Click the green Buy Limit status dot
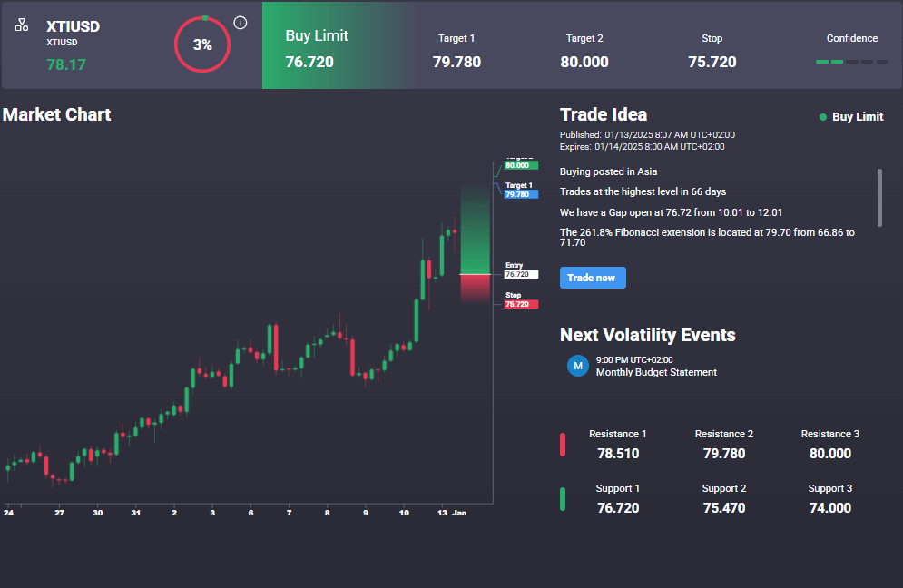 [x=823, y=117]
